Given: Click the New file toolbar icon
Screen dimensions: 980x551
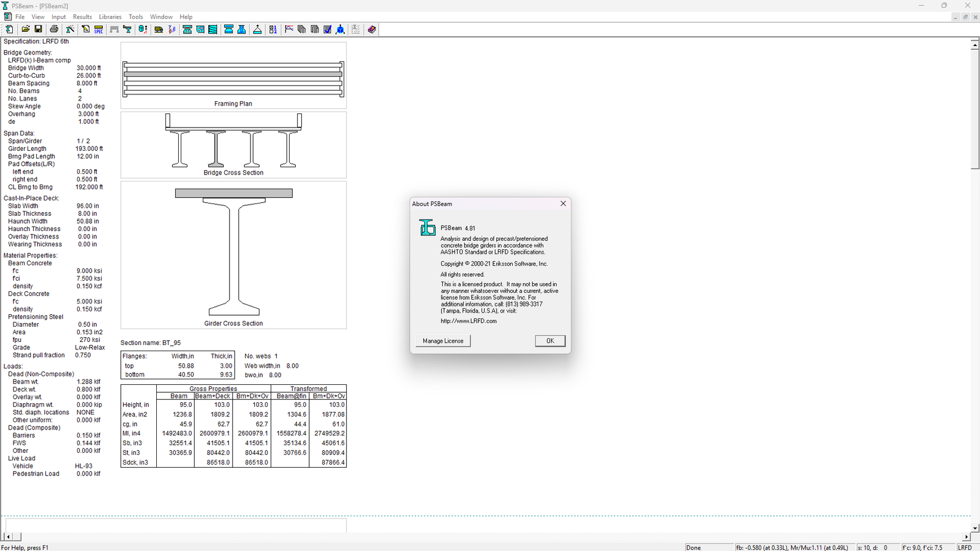Looking at the screenshot, I should [x=9, y=29].
